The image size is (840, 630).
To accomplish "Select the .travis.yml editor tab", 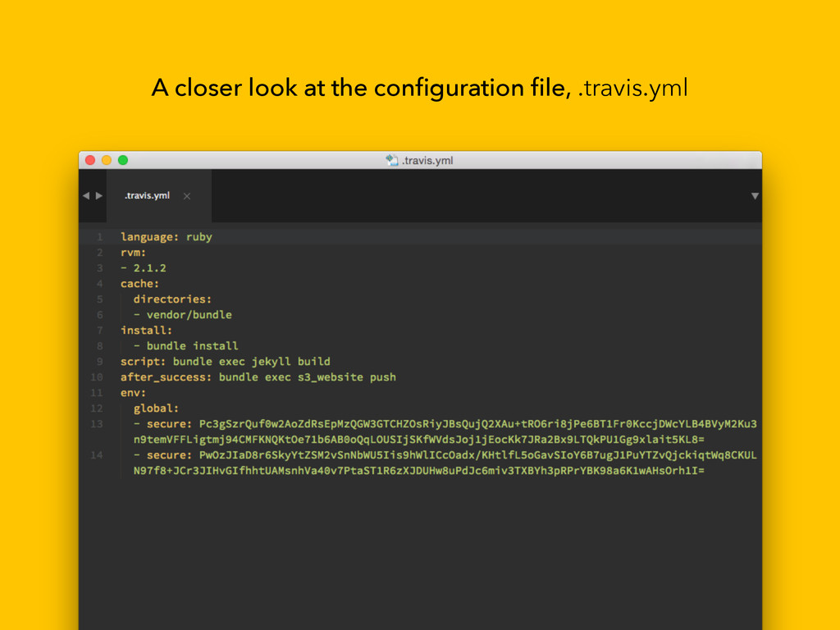I will tap(158, 196).
